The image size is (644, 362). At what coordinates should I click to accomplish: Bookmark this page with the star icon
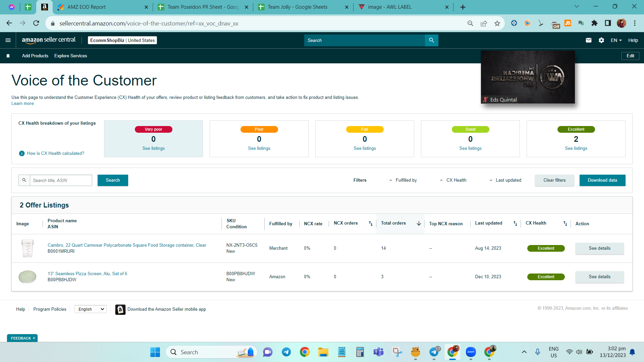pyautogui.click(x=497, y=23)
